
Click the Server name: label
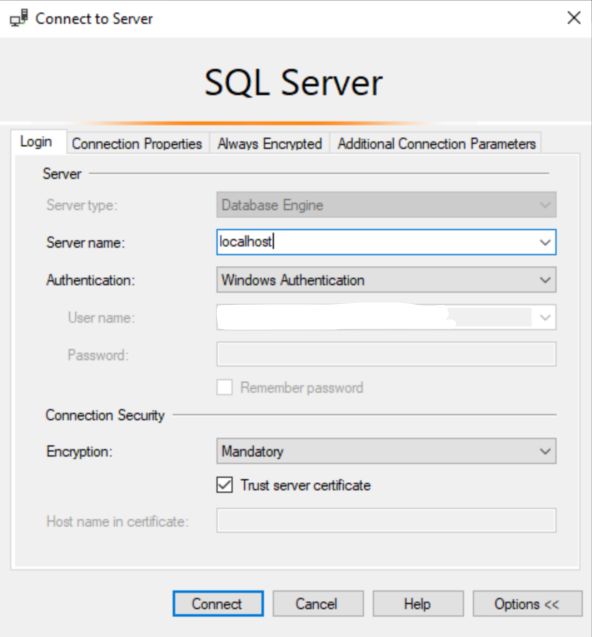tap(86, 243)
